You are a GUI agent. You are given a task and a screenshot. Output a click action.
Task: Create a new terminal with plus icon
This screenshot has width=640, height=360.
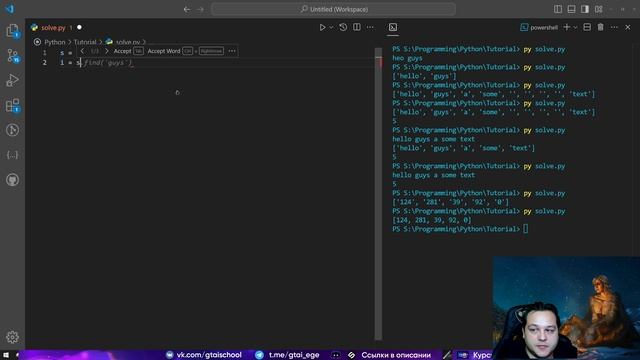coord(567,27)
